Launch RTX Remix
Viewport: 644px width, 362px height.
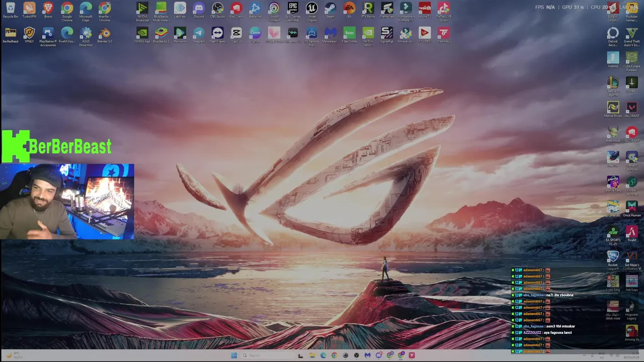(x=368, y=10)
